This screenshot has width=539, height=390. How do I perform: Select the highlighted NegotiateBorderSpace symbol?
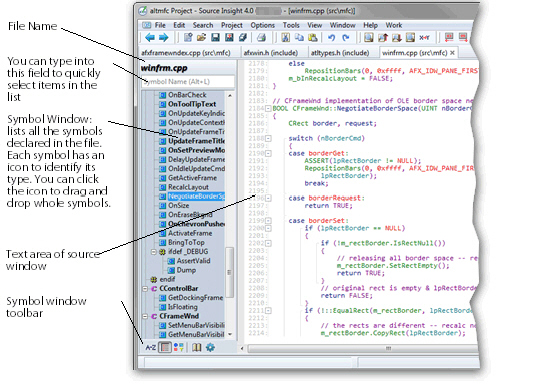coord(196,197)
